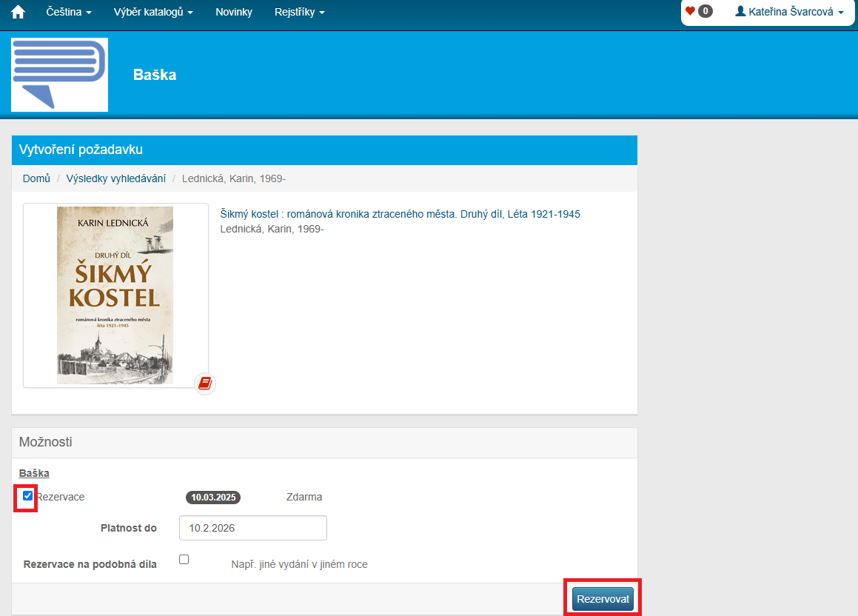Expand the Výběr katalogů menu
858x616 pixels.
pos(153,12)
